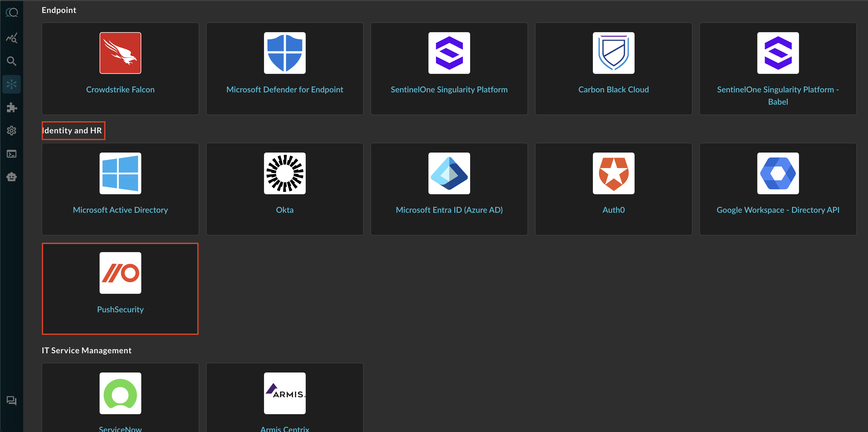Click the Query.AI logo in sidebar

[12, 13]
